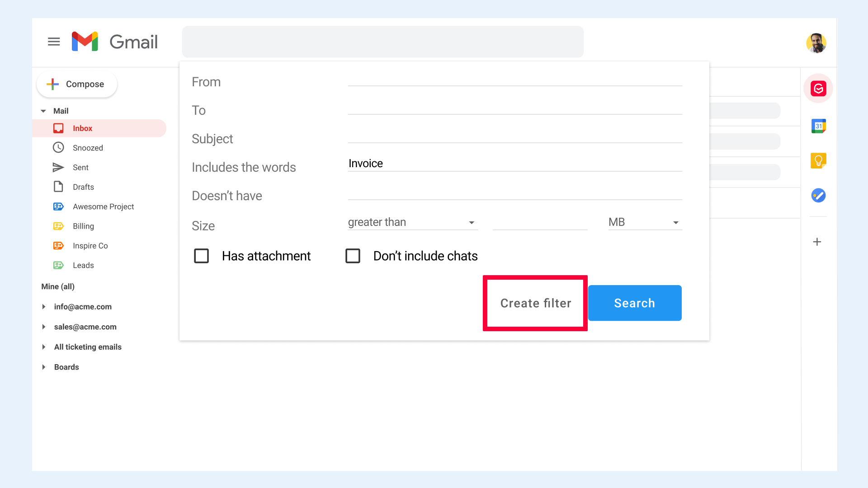Click the Includes the words field with Invoice
The height and width of the screenshot is (488, 868).
[515, 164]
